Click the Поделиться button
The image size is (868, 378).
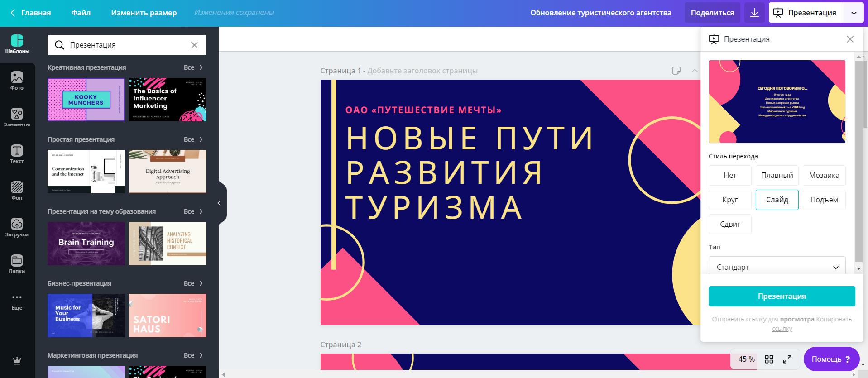[712, 13]
